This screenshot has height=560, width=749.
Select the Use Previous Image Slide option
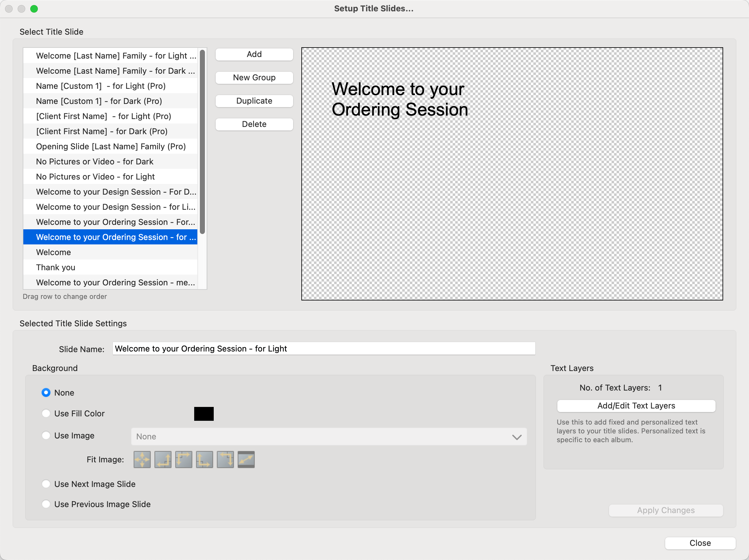pos(46,504)
